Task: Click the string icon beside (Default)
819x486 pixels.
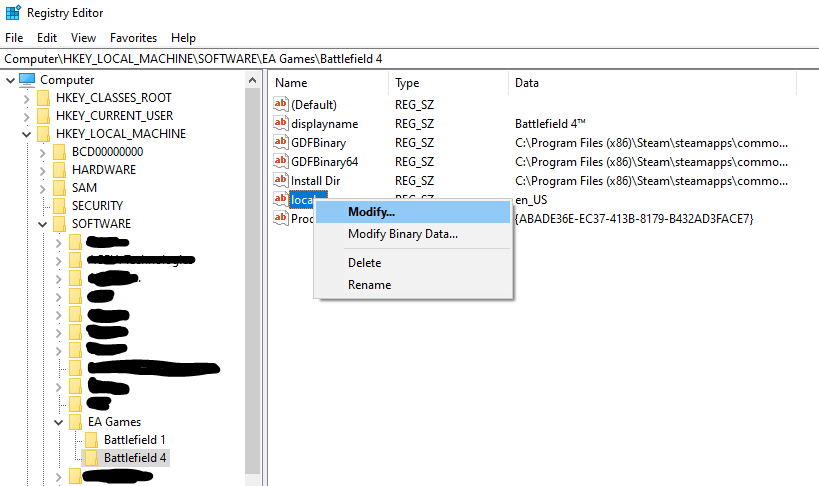Action: click(x=281, y=104)
